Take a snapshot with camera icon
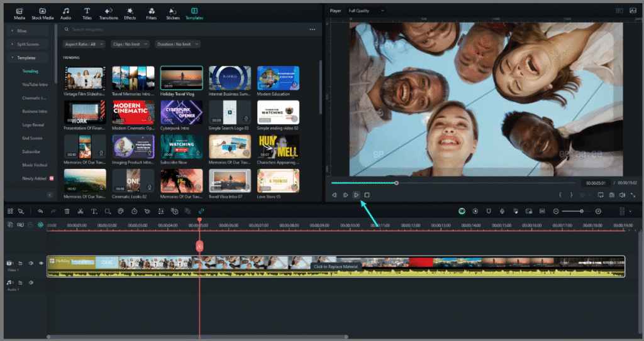Viewport: 644px width, 341px height. click(611, 195)
